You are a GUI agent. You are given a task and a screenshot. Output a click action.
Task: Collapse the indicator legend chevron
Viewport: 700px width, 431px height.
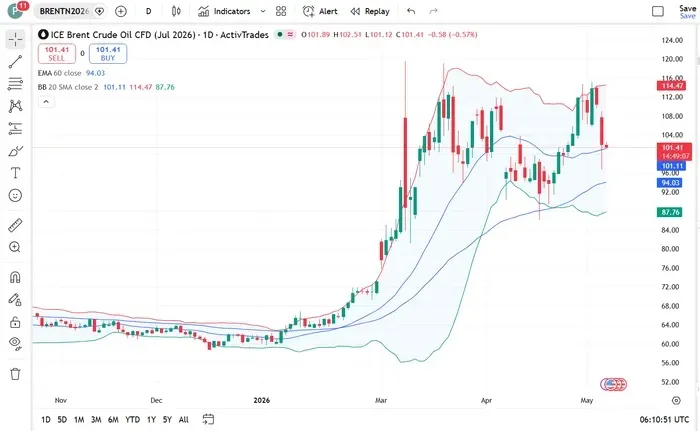[x=46, y=102]
